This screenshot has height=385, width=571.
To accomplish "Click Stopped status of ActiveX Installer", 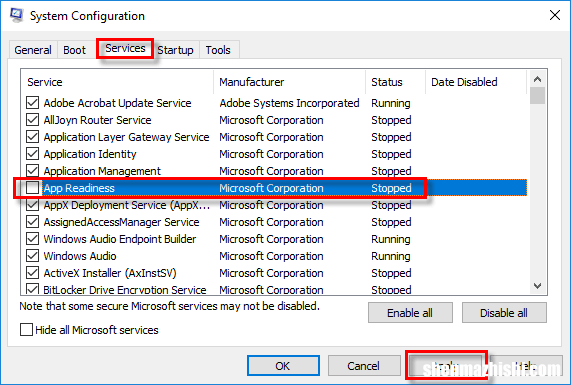I will (x=391, y=273).
